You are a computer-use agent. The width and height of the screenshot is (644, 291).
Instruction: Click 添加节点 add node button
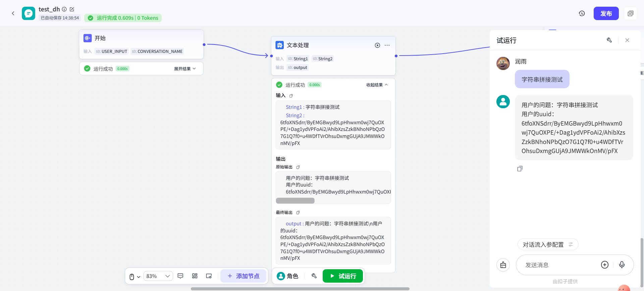[243, 276]
